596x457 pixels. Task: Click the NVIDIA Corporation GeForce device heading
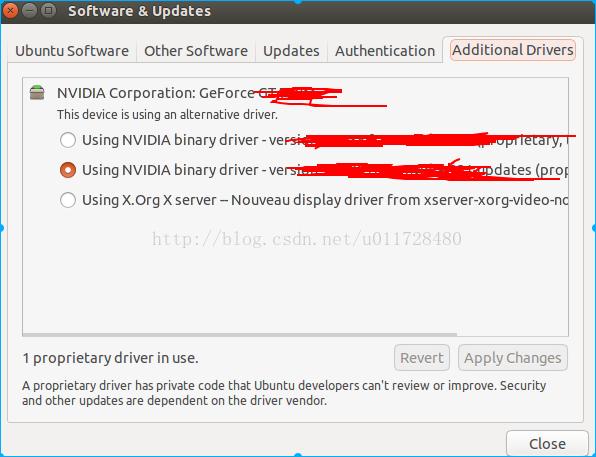pos(200,93)
